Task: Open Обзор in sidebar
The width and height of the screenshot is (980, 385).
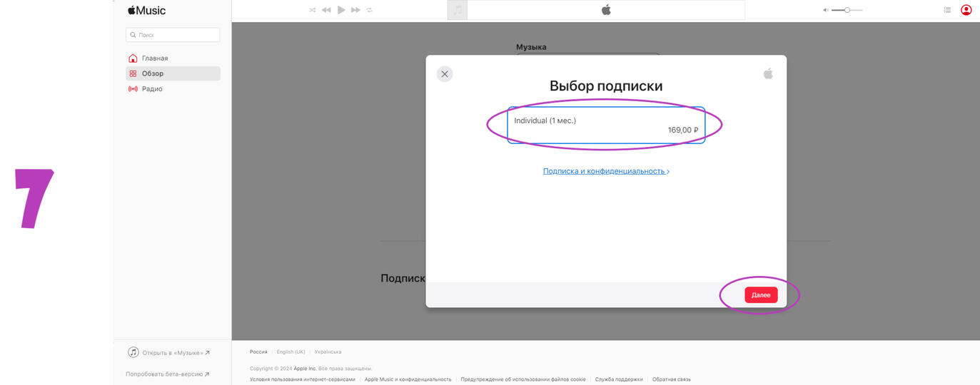Action: click(173, 73)
